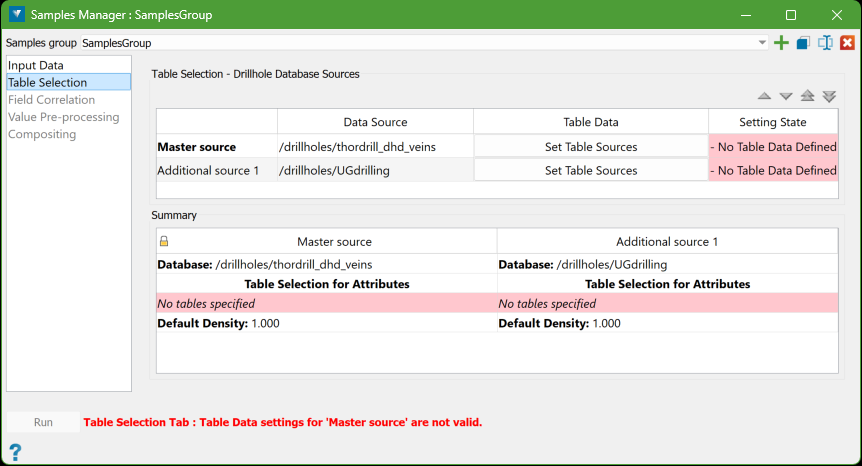The image size is (862, 466).
Task: Select the /drillholes/UGdrilling data source cell
Action: [x=375, y=170]
